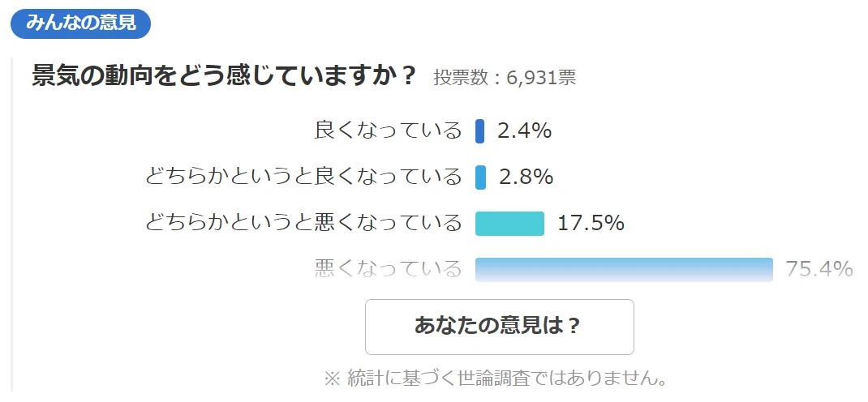The image size is (868, 402).
Task: Click the gray vertical line left of poll
Action: pos(11,225)
